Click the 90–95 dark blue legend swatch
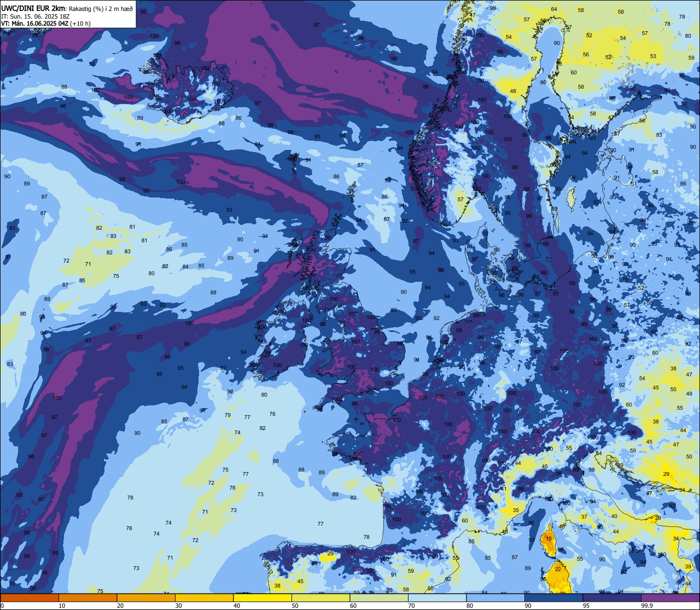This screenshot has height=610, width=700. tap(554, 597)
